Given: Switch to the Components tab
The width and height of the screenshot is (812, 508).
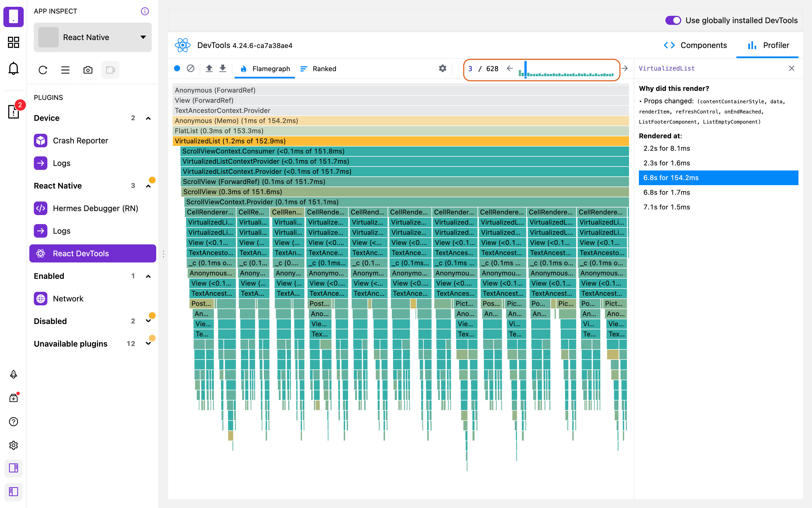Looking at the screenshot, I should 695,45.
